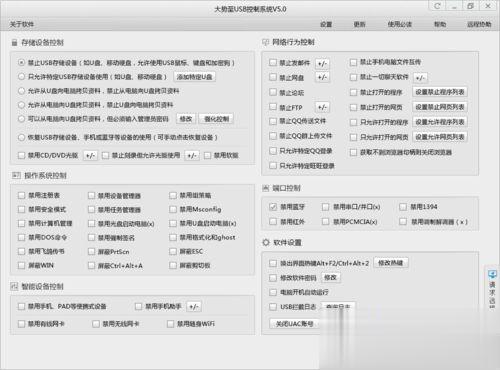Select radio requiring admin password for copying
Screen dimensions: 500x370
coord(22,119)
